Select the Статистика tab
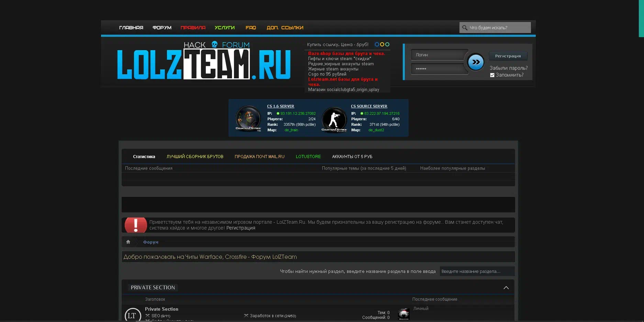 (144, 156)
